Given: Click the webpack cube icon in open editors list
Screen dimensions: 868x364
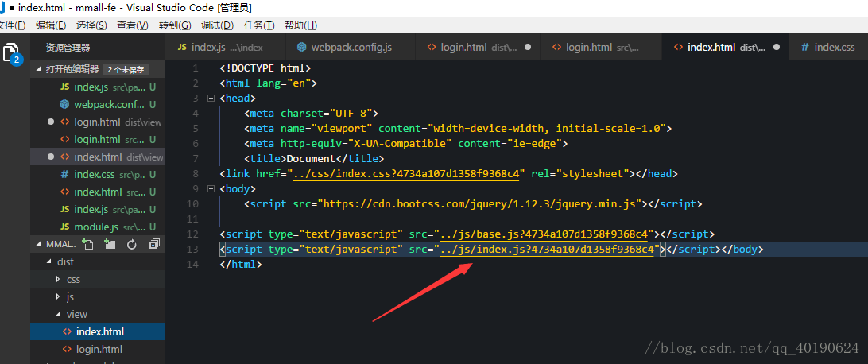Looking at the screenshot, I should [x=64, y=104].
